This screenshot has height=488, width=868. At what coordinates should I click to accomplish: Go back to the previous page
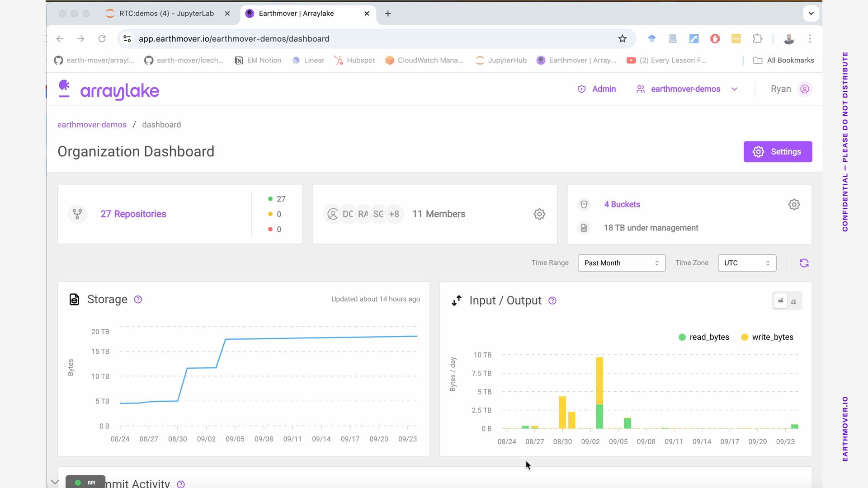pyautogui.click(x=60, y=39)
